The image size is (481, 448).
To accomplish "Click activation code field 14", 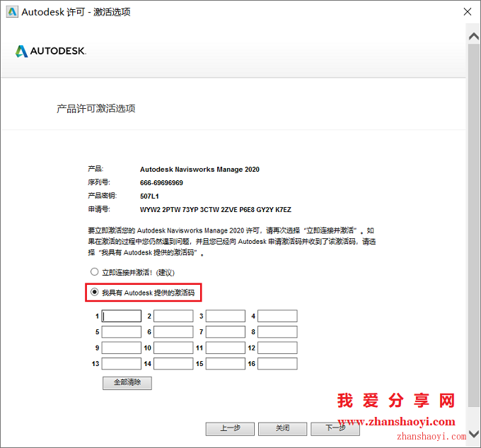I will [173, 364].
